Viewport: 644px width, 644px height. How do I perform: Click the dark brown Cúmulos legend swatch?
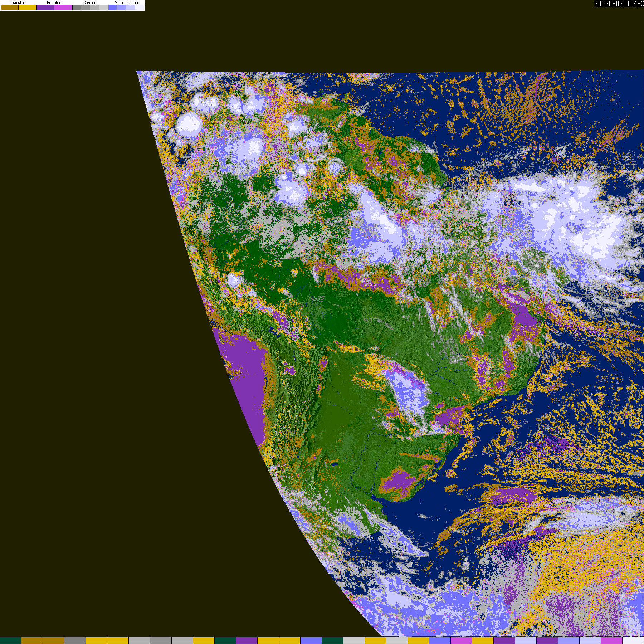[10, 7]
